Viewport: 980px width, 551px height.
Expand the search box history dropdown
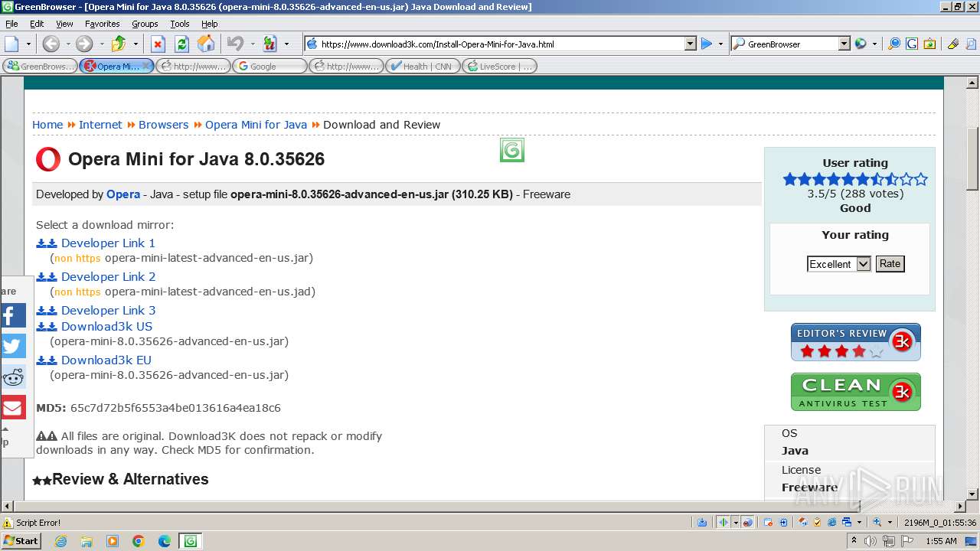(844, 44)
